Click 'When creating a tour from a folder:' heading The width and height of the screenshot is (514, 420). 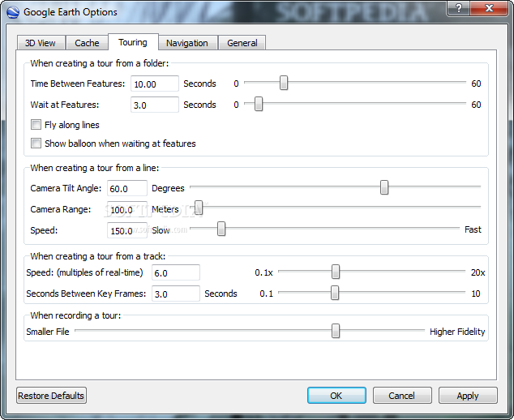pyautogui.click(x=100, y=63)
